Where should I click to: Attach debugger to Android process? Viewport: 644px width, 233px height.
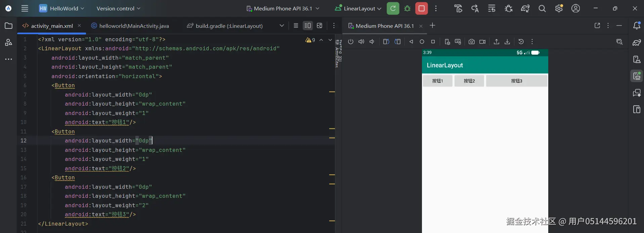[509, 8]
